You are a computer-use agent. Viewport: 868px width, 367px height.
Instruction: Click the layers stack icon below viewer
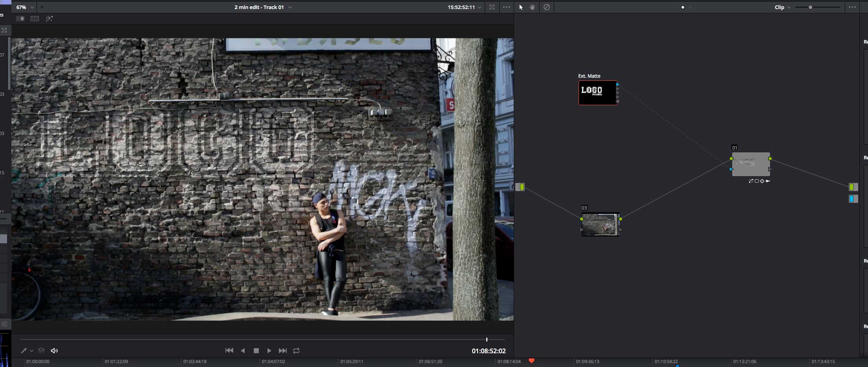41,351
